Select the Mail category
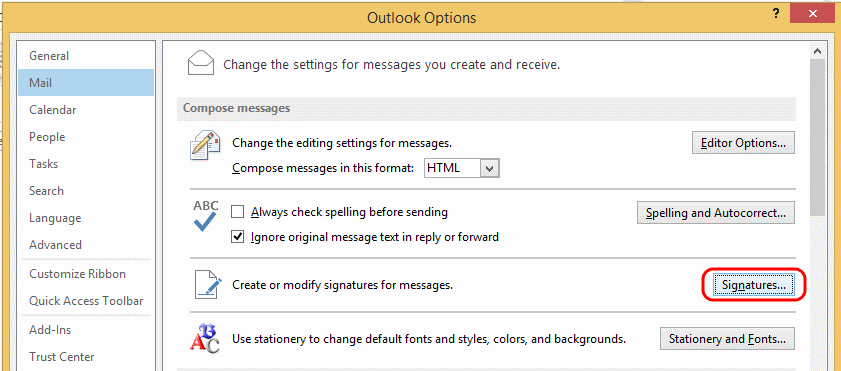Image resolution: width=841 pixels, height=371 pixels. [86, 83]
